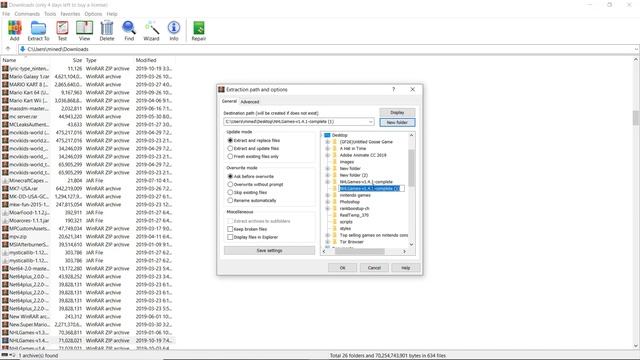Expand the nintendo games folder node

point(327,195)
